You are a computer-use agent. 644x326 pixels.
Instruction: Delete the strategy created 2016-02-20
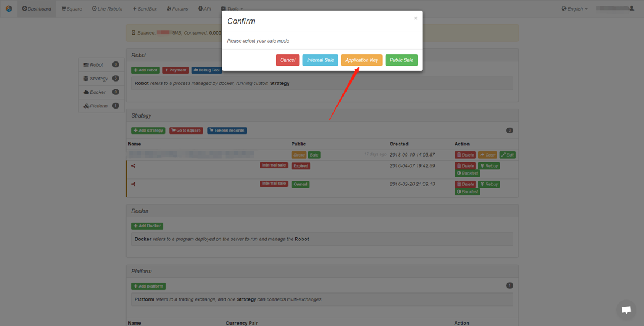465,184
